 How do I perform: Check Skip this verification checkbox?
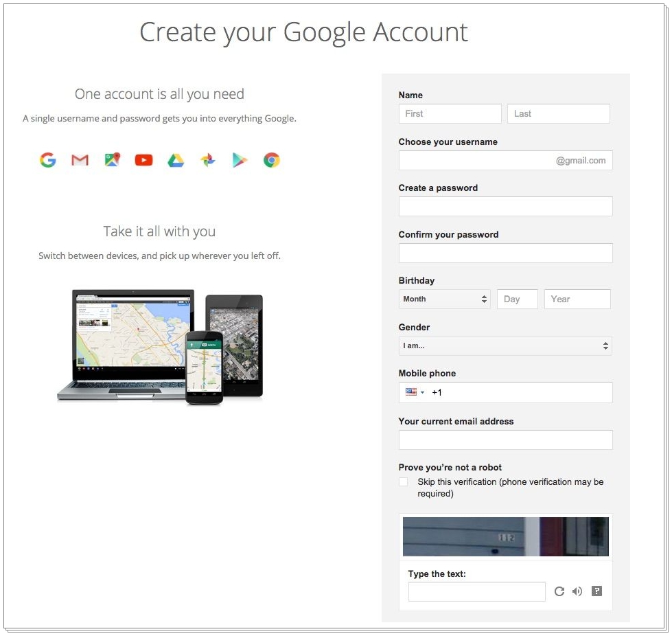(x=404, y=482)
